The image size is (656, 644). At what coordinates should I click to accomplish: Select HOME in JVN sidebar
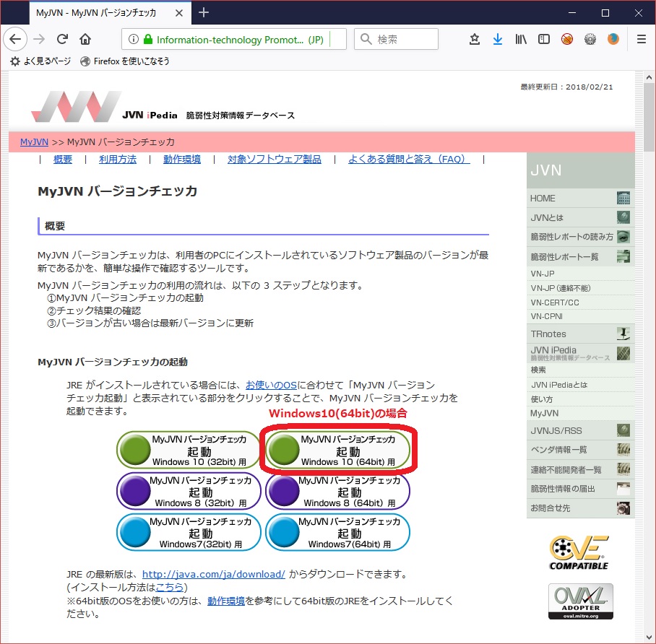coord(580,199)
